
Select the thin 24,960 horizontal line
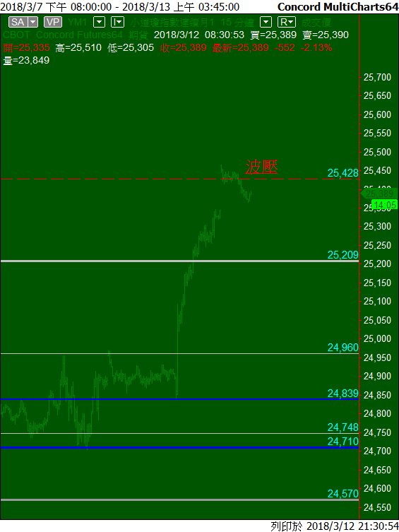[x=179, y=353]
